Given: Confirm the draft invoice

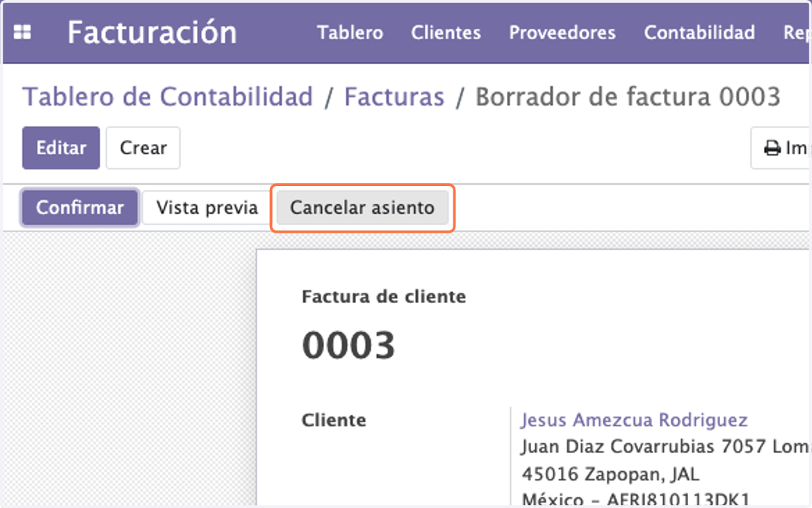Looking at the screenshot, I should 80,207.
